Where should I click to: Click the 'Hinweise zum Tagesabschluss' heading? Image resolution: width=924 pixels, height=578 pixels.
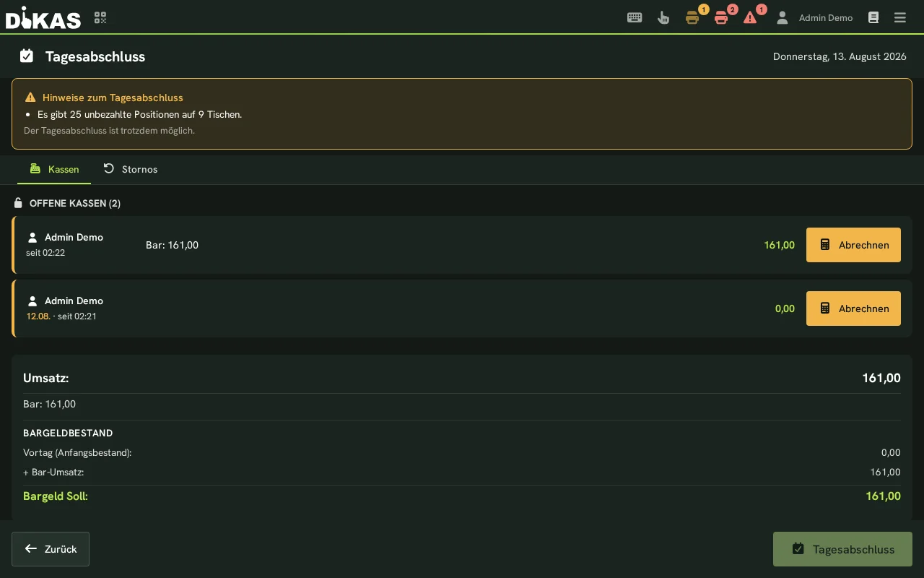click(113, 98)
